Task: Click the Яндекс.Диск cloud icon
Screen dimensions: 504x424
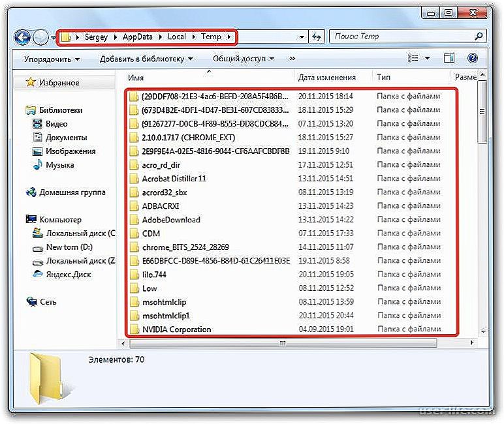Action: [38, 275]
